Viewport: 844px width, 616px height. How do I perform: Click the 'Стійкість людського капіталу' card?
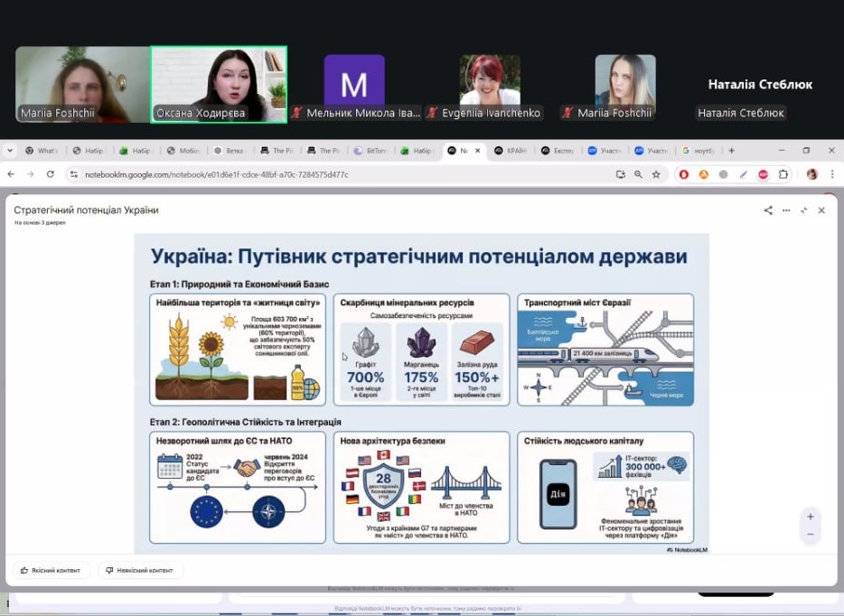point(605,488)
